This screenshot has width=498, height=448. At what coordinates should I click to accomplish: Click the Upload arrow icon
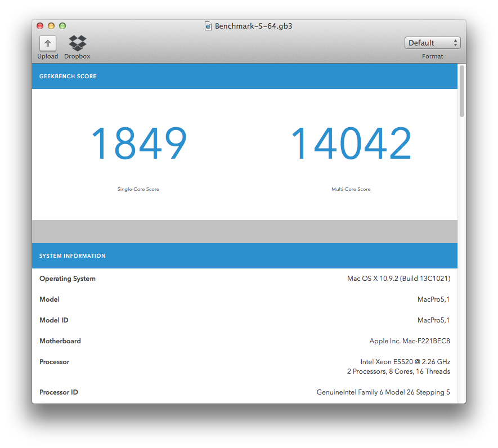[48, 43]
